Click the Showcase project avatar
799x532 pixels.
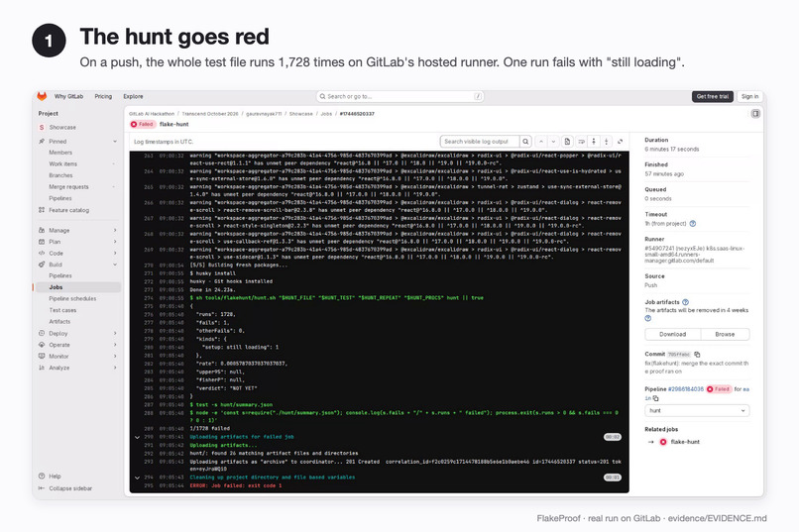pyautogui.click(x=42, y=127)
